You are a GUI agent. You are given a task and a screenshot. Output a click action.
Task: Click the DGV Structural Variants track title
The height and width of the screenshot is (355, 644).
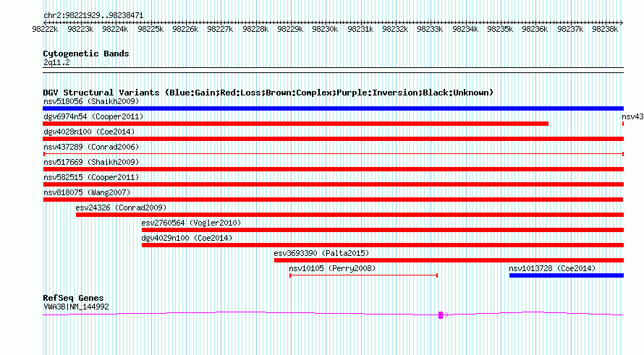pos(268,93)
